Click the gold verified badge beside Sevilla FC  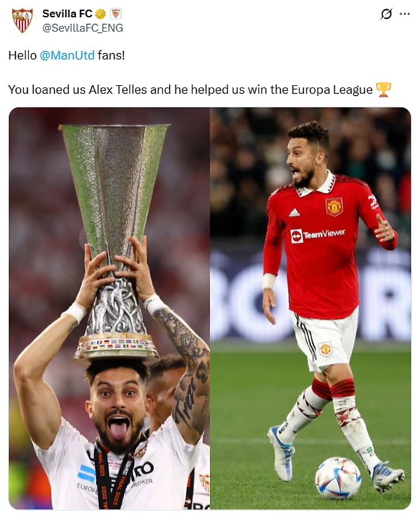(100, 14)
